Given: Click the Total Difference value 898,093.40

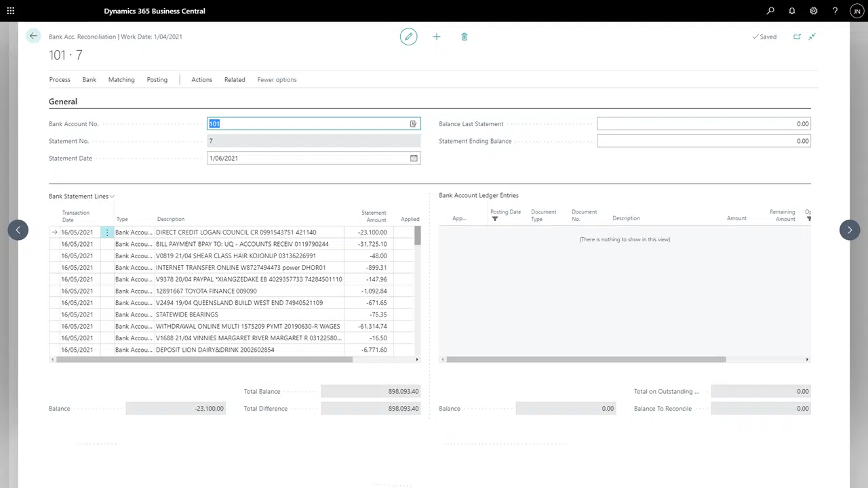Looking at the screenshot, I should coord(370,409).
